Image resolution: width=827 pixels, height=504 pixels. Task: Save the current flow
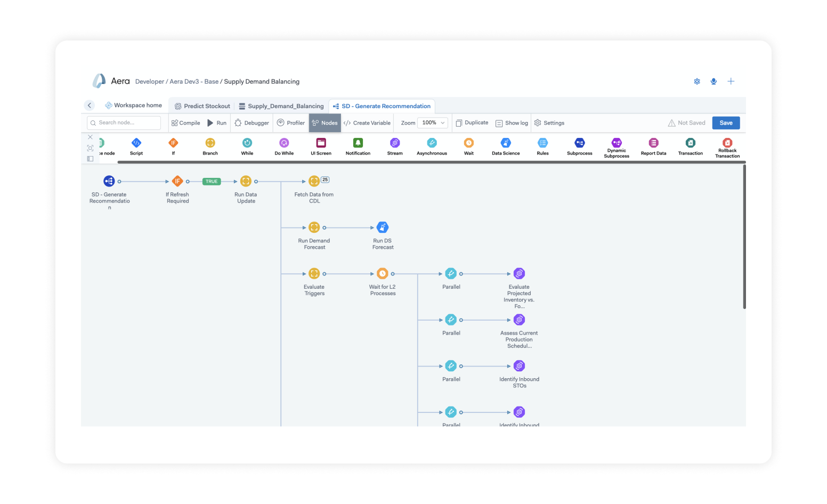tap(726, 123)
